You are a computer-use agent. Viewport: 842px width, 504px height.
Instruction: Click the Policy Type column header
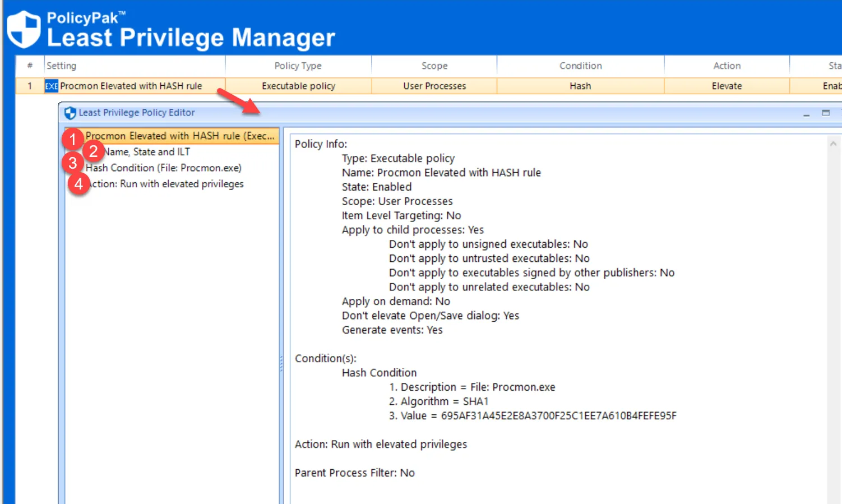click(298, 66)
